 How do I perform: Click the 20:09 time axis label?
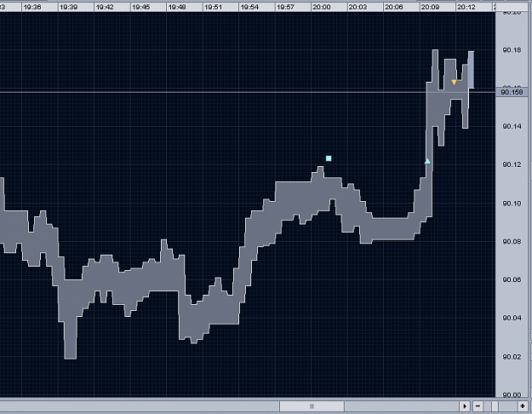pyautogui.click(x=430, y=7)
